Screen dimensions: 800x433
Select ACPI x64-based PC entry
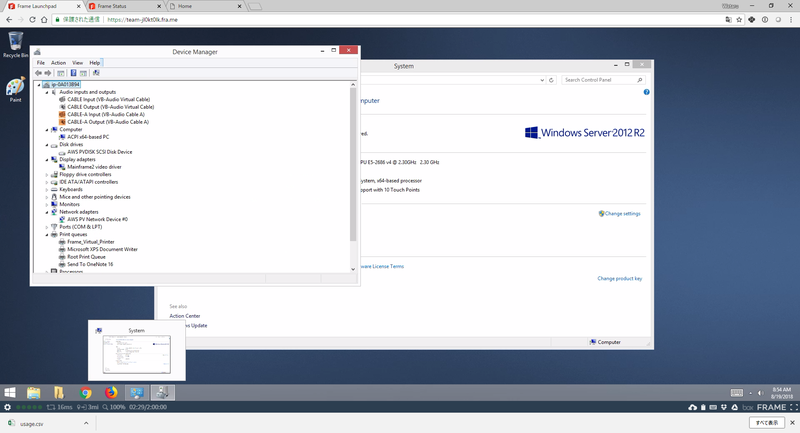click(x=88, y=137)
